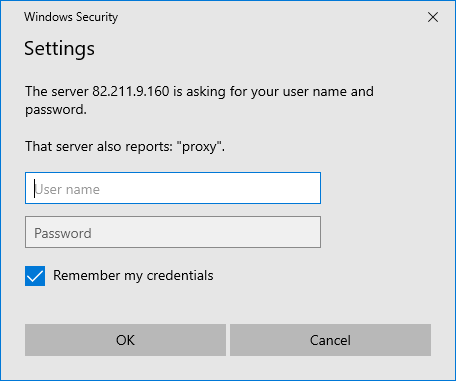Focus the Password field
Image resolution: width=456 pixels, height=381 pixels.
173,232
